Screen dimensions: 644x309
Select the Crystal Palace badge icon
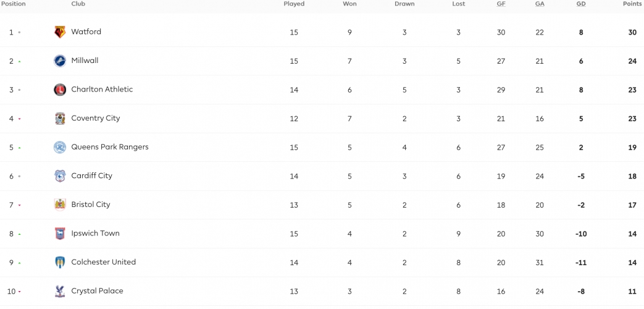pyautogui.click(x=60, y=291)
